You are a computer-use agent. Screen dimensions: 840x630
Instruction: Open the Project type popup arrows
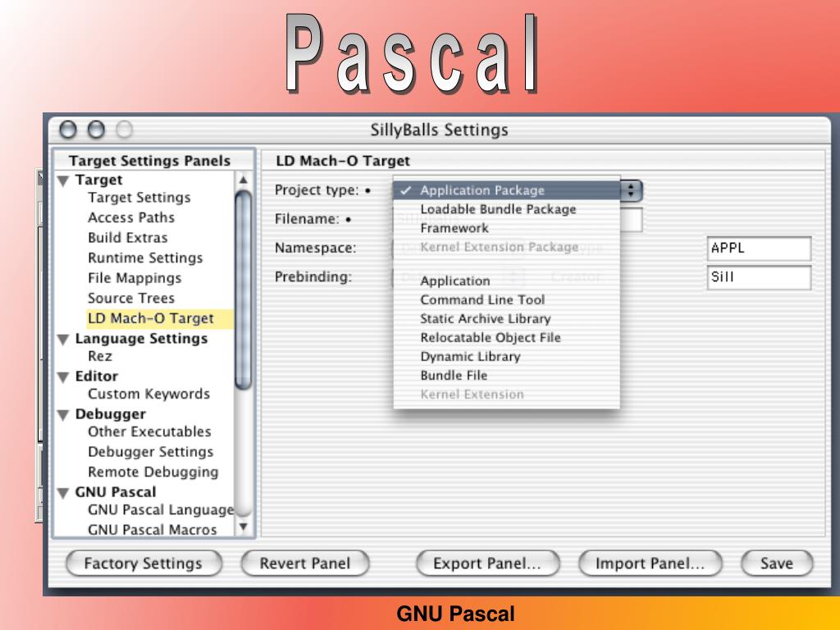tap(631, 190)
